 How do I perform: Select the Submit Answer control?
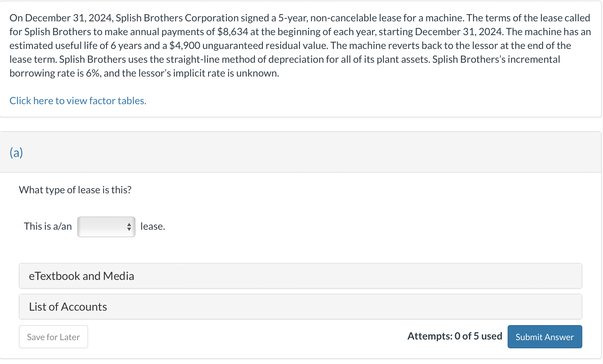pos(544,337)
